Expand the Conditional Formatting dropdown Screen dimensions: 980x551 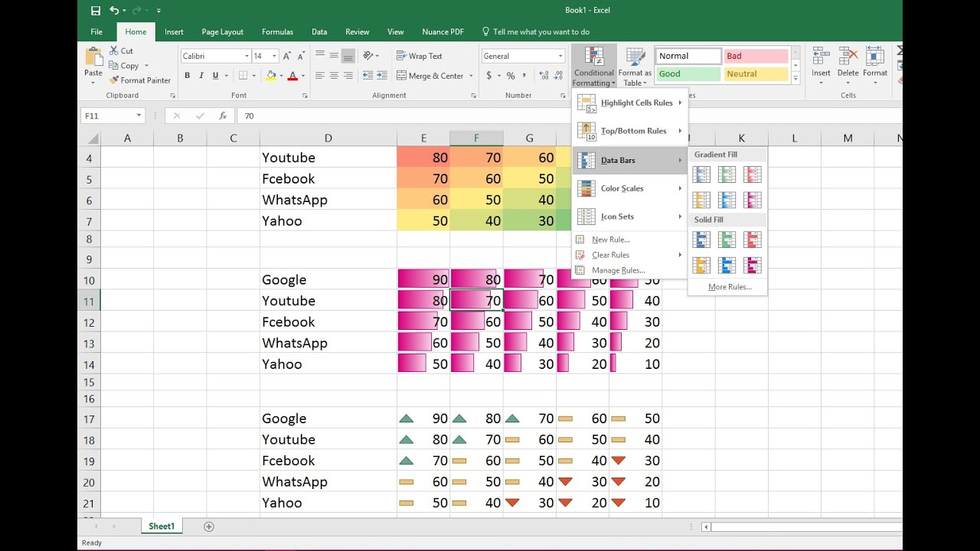click(594, 67)
